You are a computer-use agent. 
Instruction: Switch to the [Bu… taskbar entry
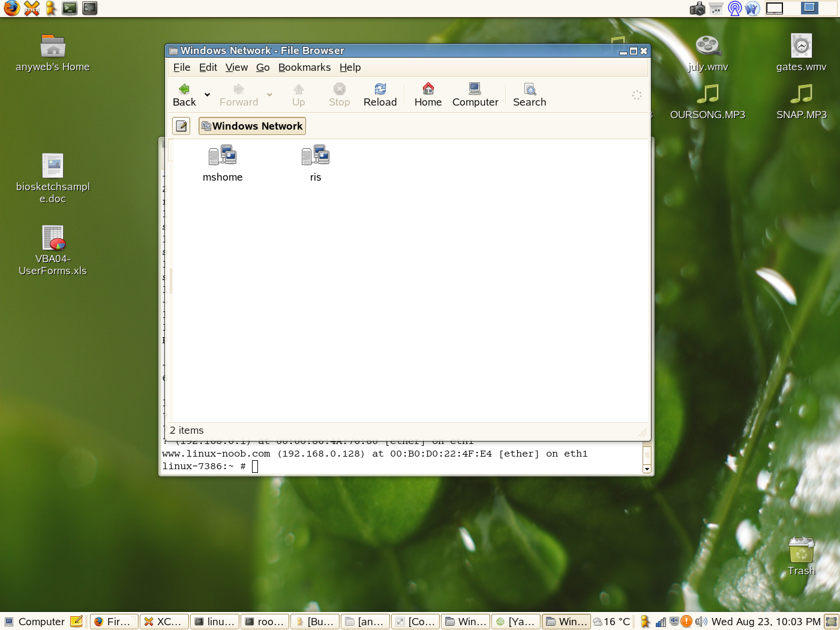pyautogui.click(x=315, y=622)
